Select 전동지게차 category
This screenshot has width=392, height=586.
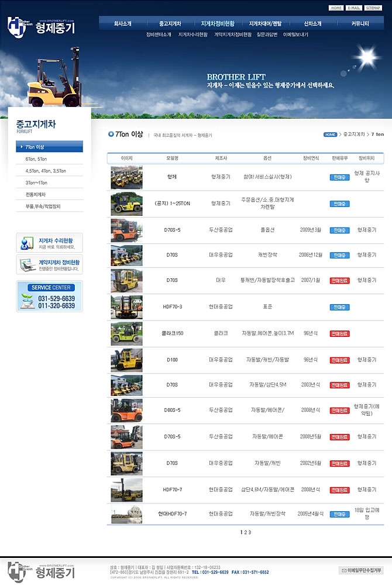click(x=36, y=195)
